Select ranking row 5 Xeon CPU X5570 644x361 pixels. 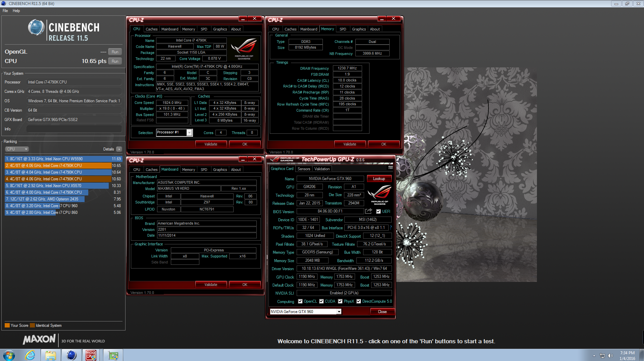coord(63,186)
